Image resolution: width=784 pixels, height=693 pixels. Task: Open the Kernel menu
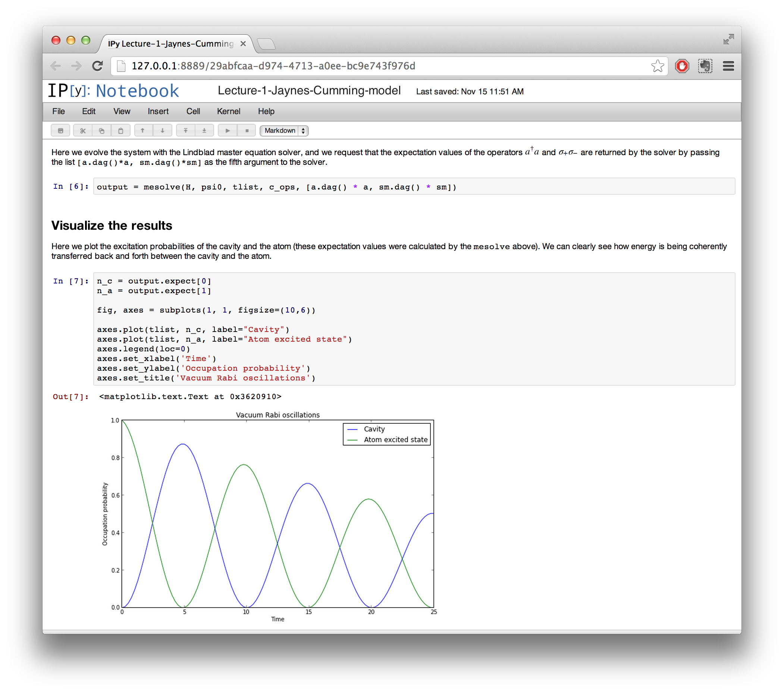point(229,111)
